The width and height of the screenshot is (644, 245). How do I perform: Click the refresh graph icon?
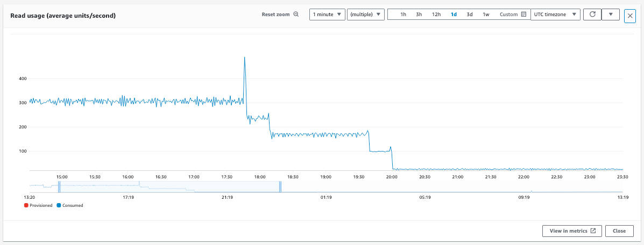click(592, 15)
